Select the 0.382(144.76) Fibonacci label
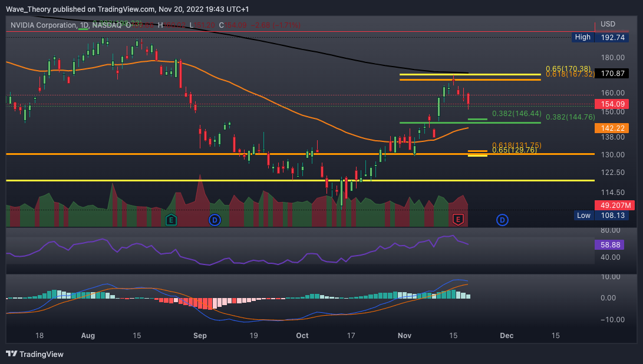Image resolution: width=643 pixels, height=364 pixels. (x=571, y=117)
